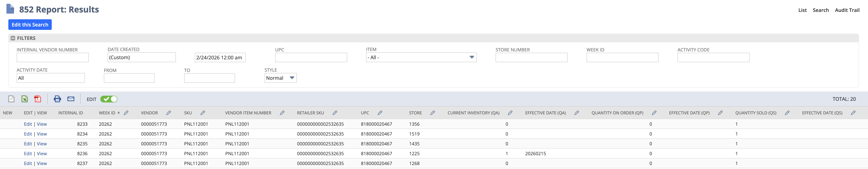This screenshot has height=169, width=868.
Task: Turn off the EDIT toggle switch
Action: coord(108,99)
